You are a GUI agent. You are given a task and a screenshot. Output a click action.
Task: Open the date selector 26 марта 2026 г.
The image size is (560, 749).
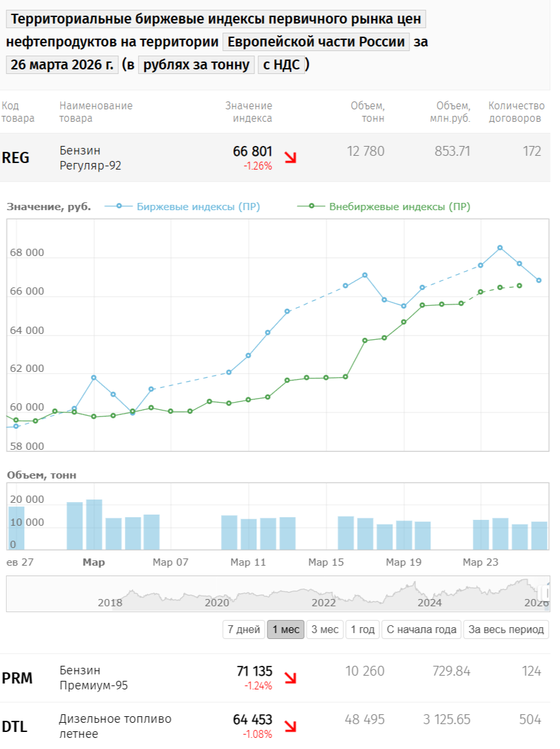click(x=62, y=65)
